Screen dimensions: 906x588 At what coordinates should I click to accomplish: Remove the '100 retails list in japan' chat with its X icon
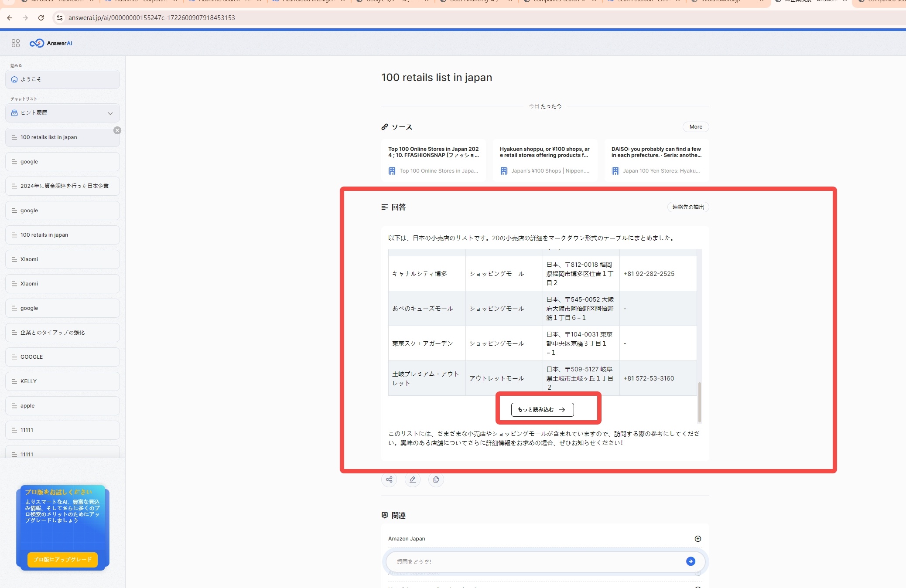tap(117, 130)
